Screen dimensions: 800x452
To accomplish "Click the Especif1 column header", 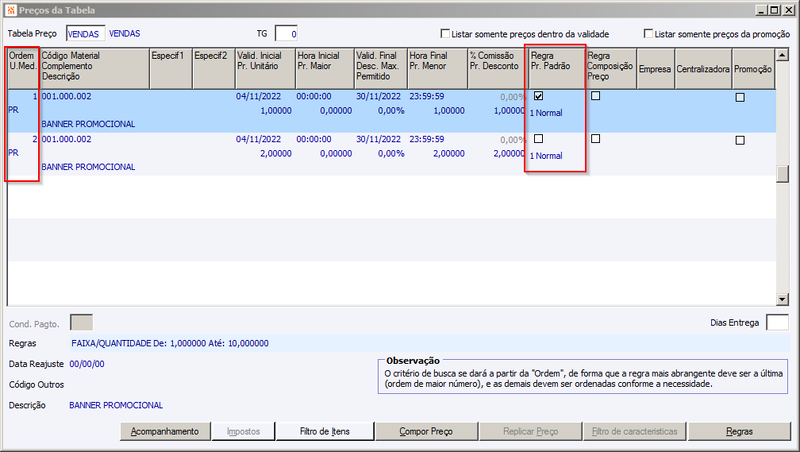I will (x=171, y=69).
